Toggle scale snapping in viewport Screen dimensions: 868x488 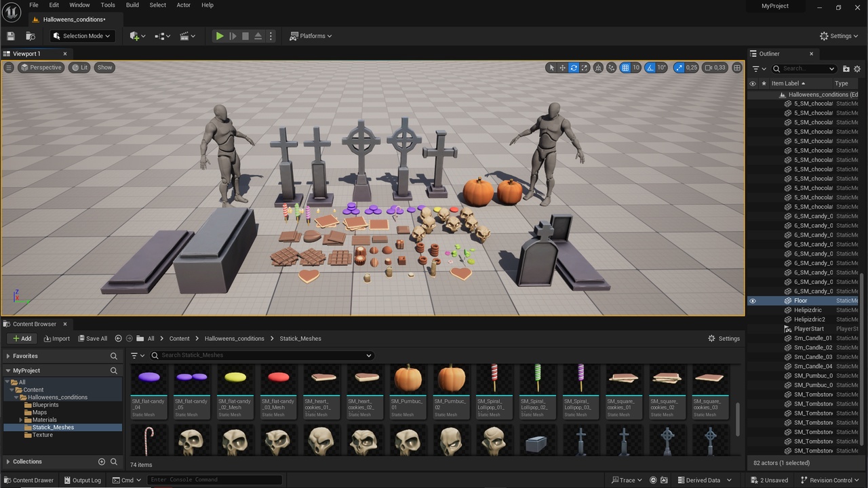(679, 68)
